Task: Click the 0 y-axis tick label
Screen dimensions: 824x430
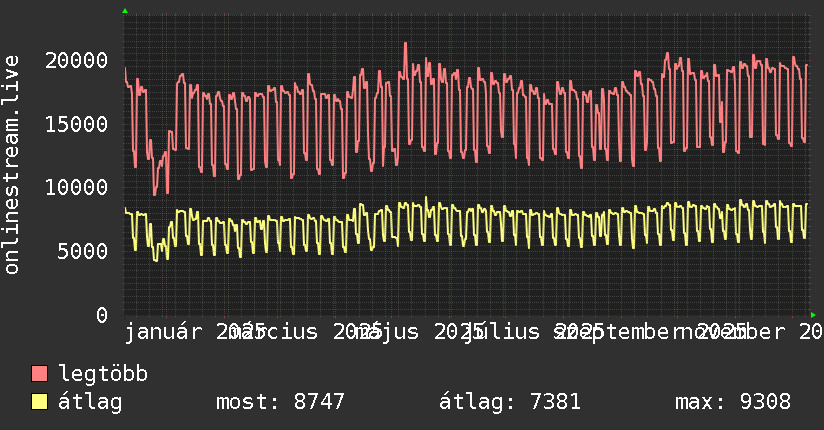Action: tap(102, 315)
